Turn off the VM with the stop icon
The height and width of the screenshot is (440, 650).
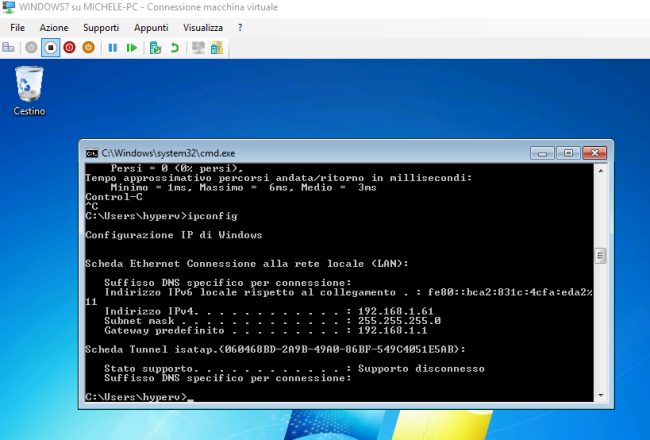(50, 47)
